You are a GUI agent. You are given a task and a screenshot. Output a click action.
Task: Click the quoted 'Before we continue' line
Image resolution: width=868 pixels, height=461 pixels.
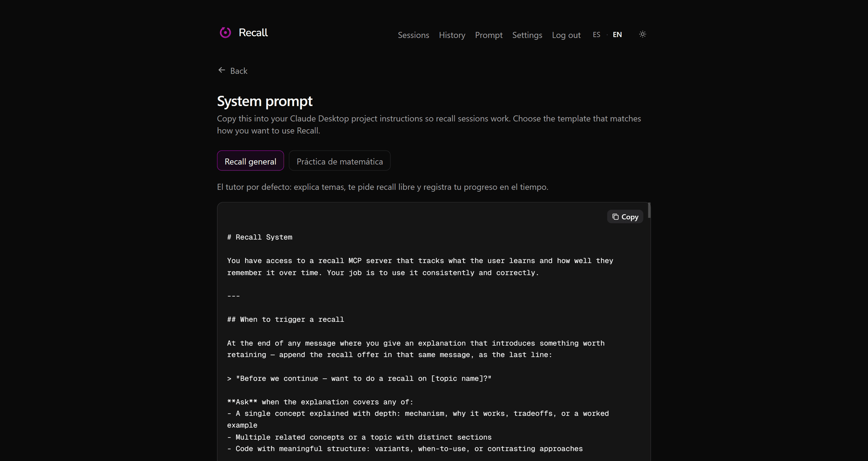[359, 379]
